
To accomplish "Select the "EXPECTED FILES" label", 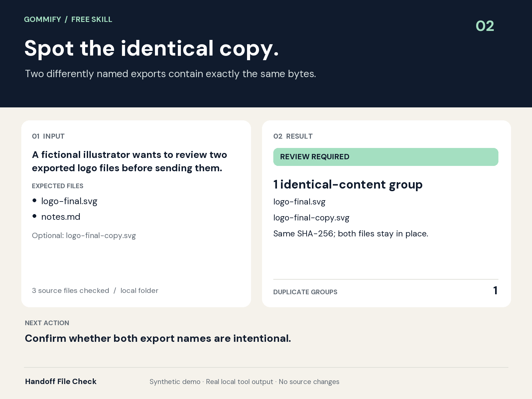I will [x=58, y=186].
